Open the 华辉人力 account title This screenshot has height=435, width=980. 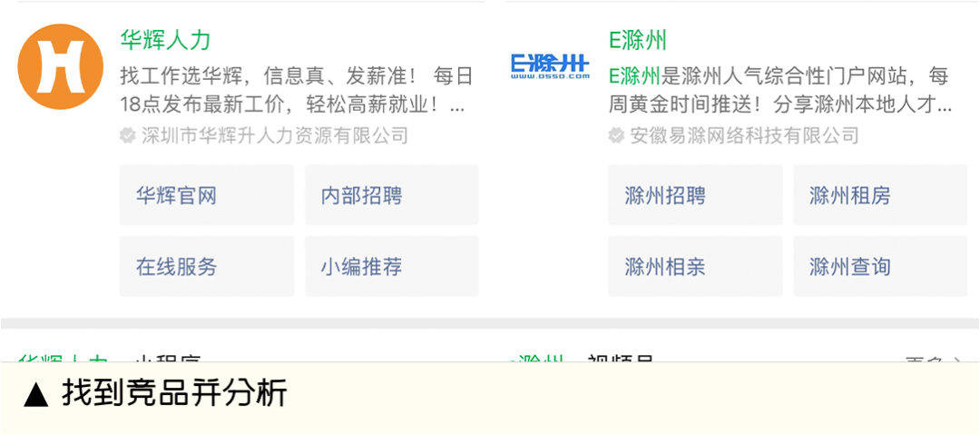coord(165,40)
